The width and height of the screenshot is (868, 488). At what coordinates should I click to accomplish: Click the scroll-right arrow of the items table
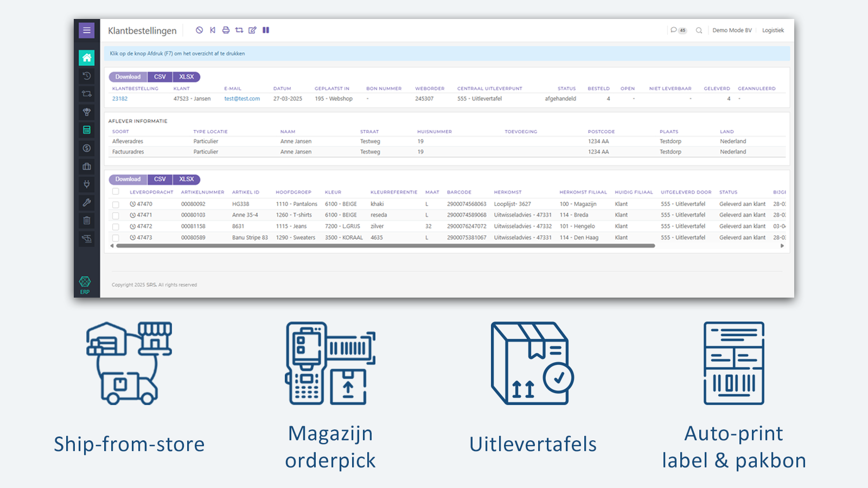pyautogui.click(x=782, y=246)
